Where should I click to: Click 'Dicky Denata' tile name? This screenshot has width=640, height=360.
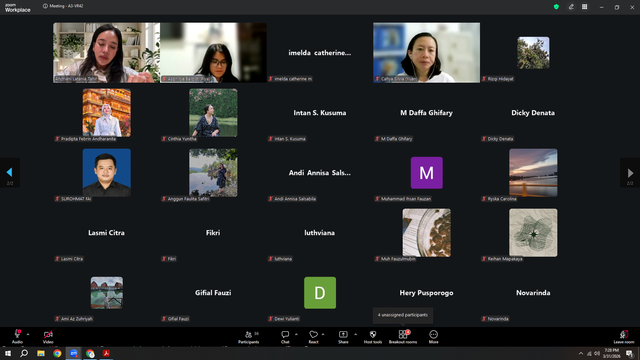point(533,113)
